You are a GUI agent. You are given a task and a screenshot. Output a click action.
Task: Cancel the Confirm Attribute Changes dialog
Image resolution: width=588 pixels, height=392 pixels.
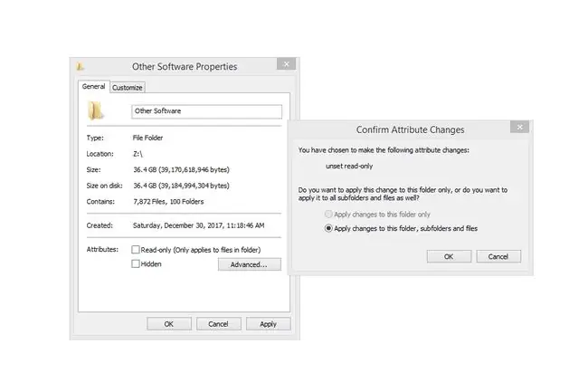click(498, 256)
